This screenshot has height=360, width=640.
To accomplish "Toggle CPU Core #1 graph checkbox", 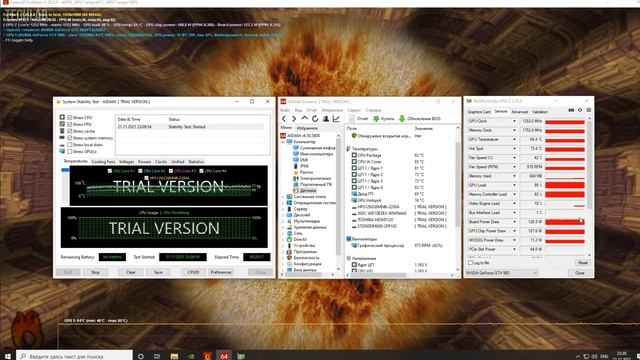I will [109, 171].
